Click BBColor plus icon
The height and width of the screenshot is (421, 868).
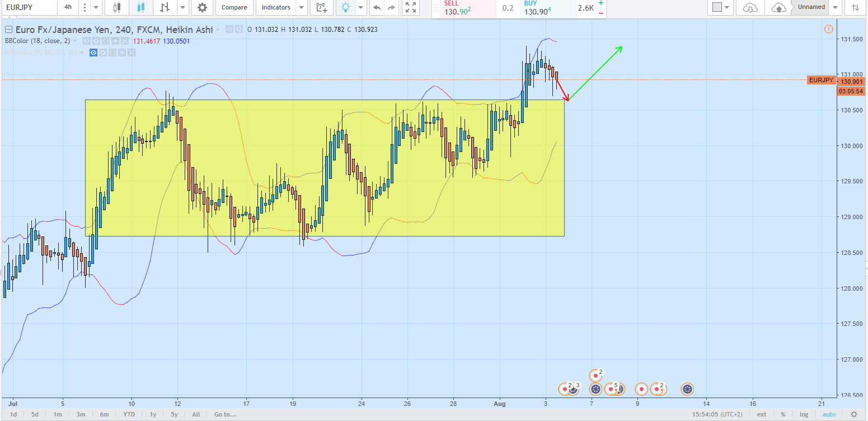tap(115, 41)
